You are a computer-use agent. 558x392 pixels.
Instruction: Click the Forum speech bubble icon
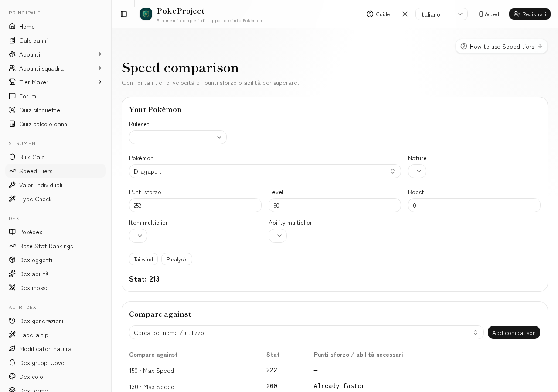tap(12, 96)
